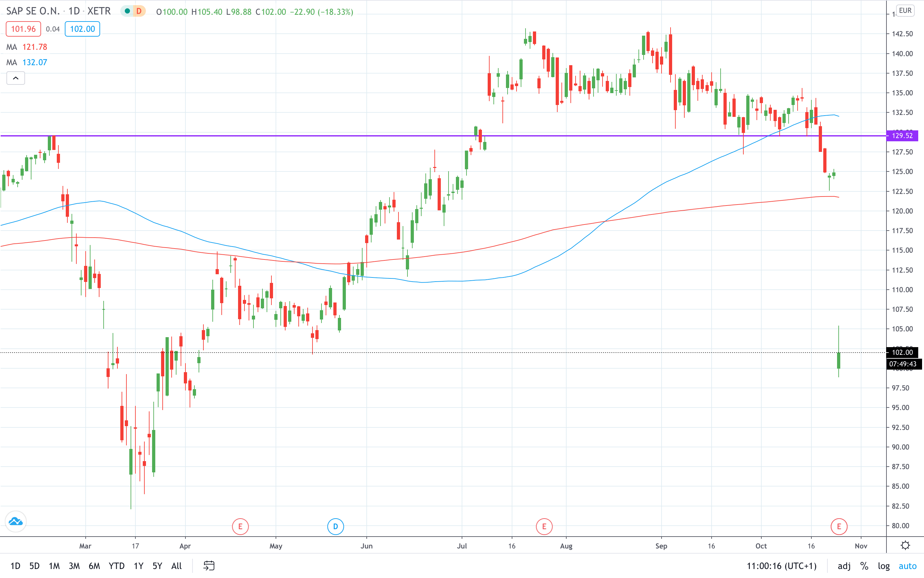Image resolution: width=924 pixels, height=578 pixels.
Task: Toggle auto scale mode
Action: click(908, 566)
